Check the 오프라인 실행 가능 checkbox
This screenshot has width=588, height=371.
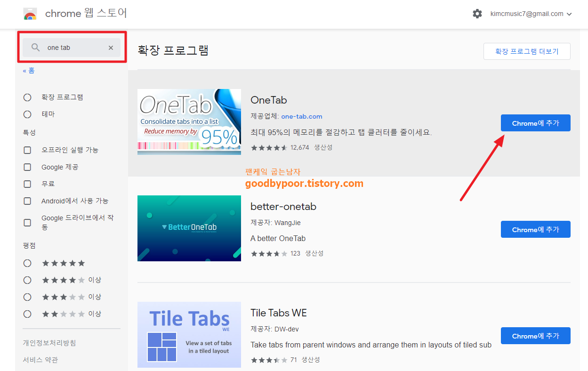coord(27,150)
